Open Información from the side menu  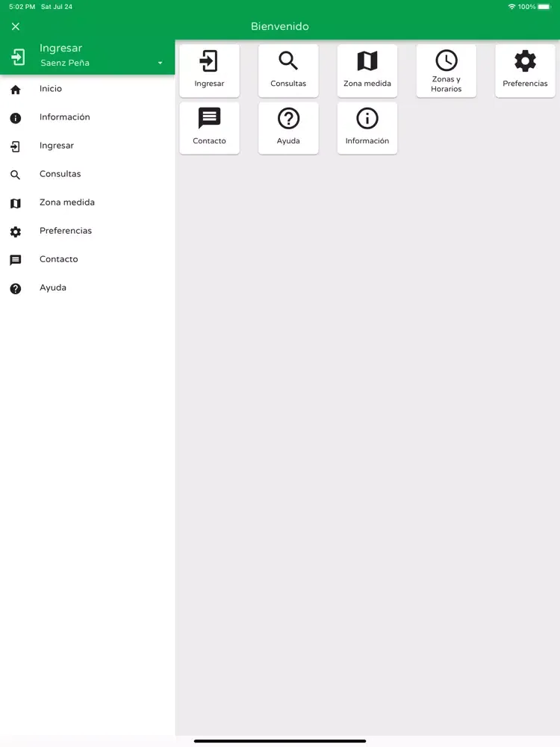tap(87, 117)
